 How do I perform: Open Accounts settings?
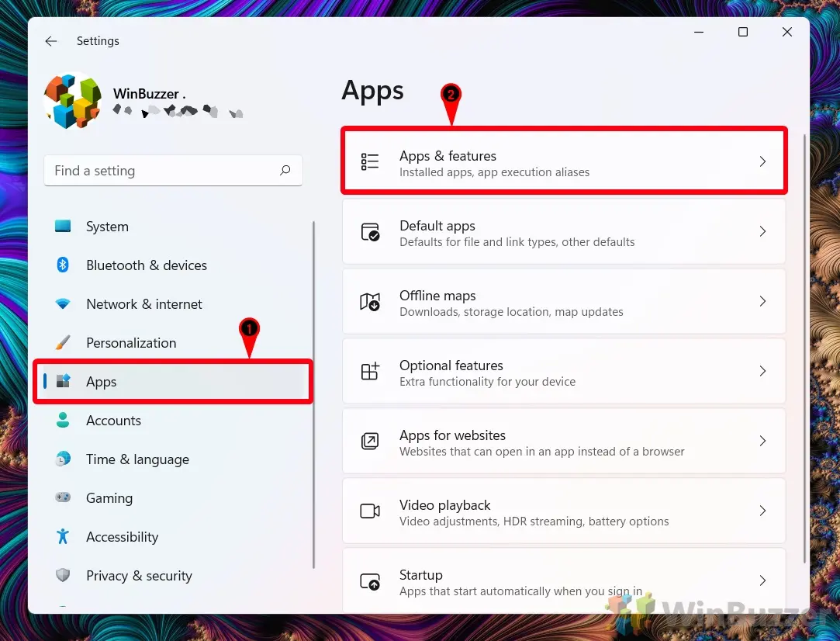(172, 421)
